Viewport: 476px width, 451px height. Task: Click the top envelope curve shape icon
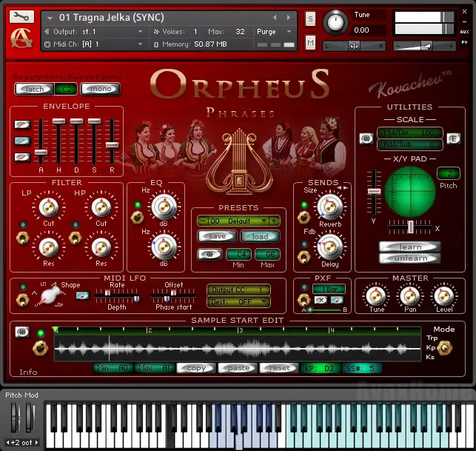(x=22, y=124)
